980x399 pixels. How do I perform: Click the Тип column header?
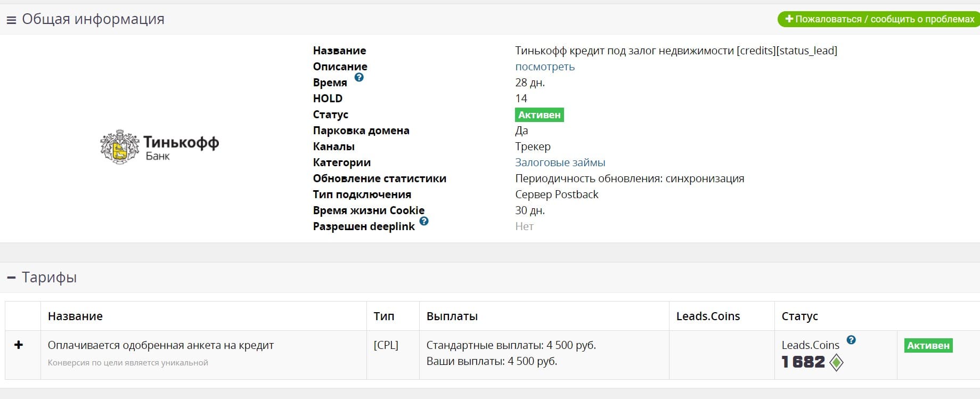coord(383,316)
